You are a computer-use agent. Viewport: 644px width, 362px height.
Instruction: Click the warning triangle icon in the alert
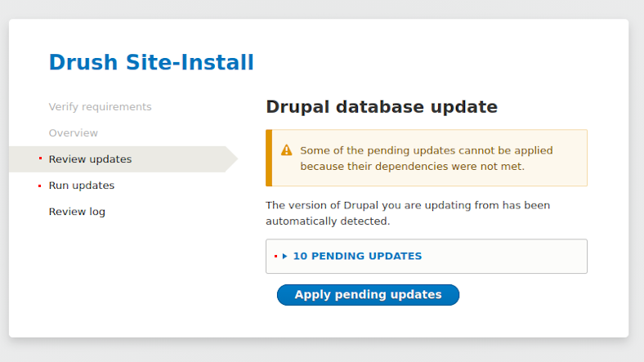[286, 150]
